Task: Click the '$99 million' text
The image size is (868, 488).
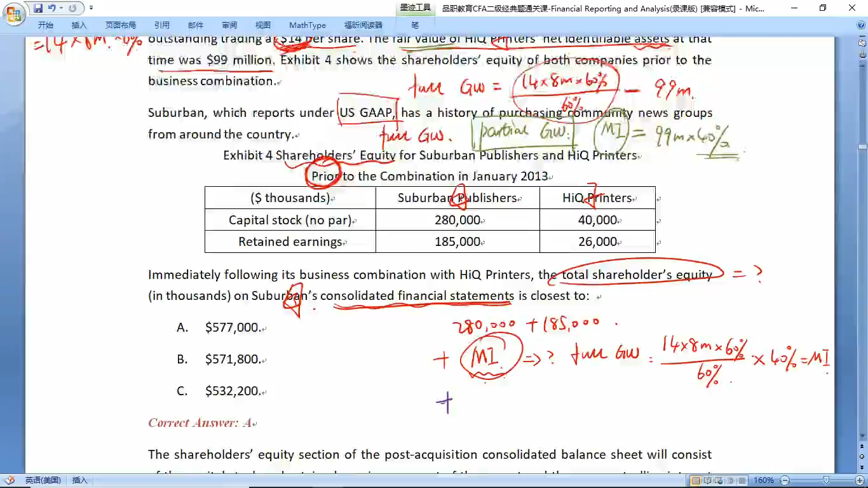Action: click(x=240, y=60)
